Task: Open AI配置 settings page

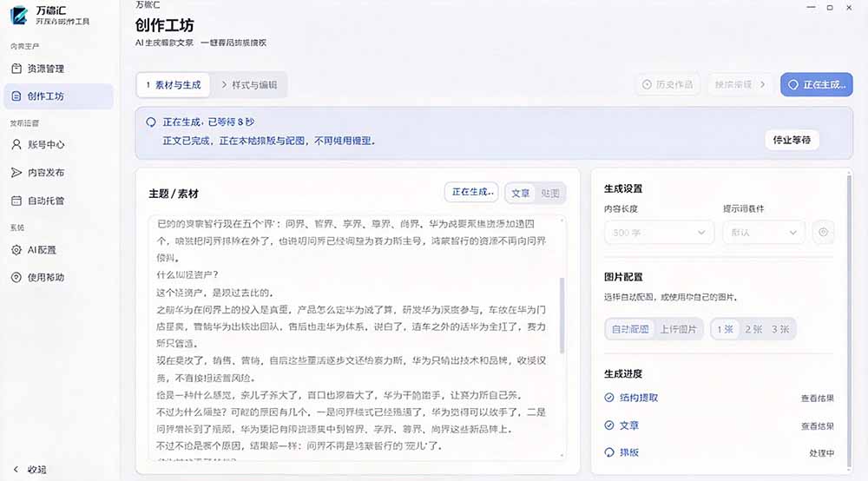Action: (x=58, y=250)
